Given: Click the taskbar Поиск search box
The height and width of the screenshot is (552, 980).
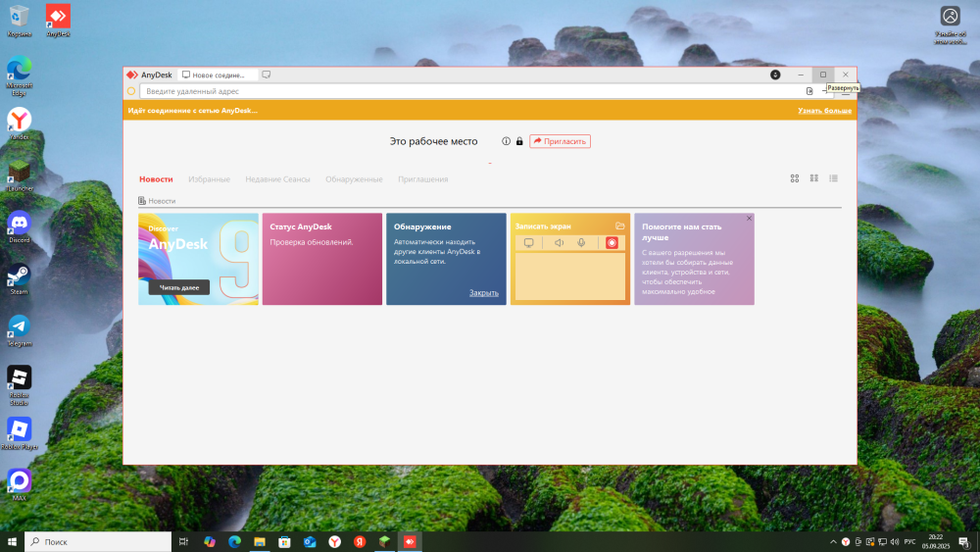Looking at the screenshot, I should pos(98,541).
